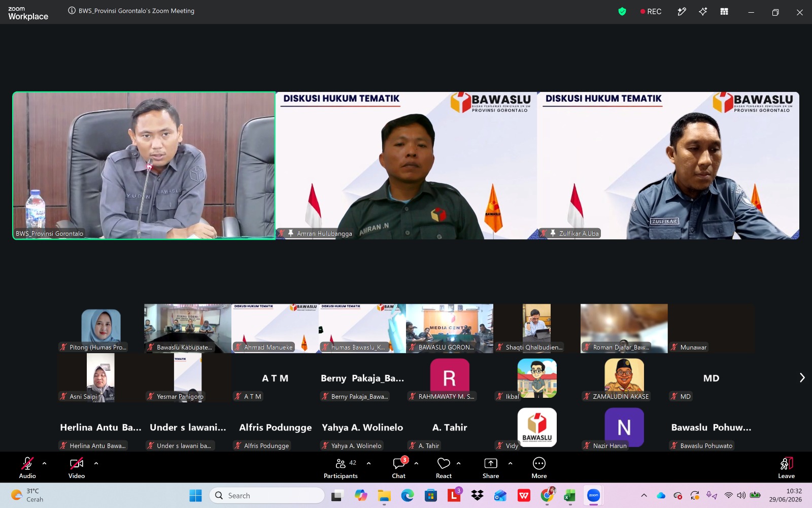The height and width of the screenshot is (508, 812).
Task: Select the BAWASLU GORON... media center tile
Action: (x=450, y=328)
